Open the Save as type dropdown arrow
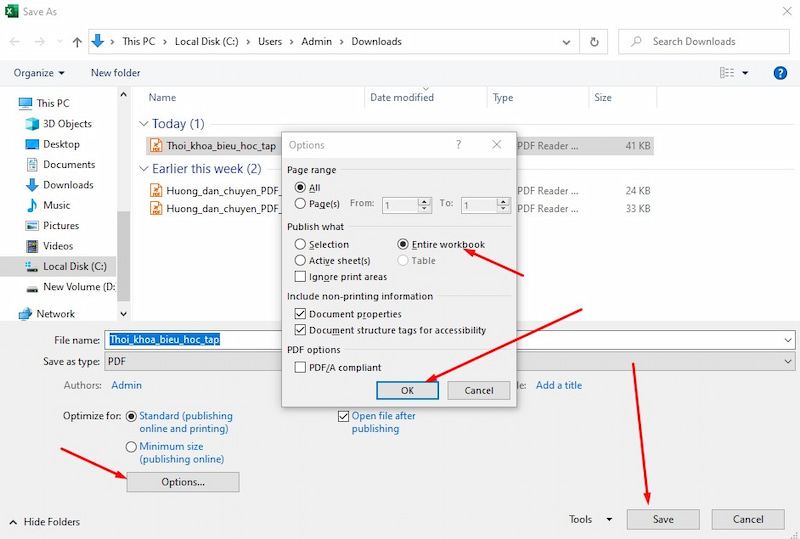 [788, 361]
